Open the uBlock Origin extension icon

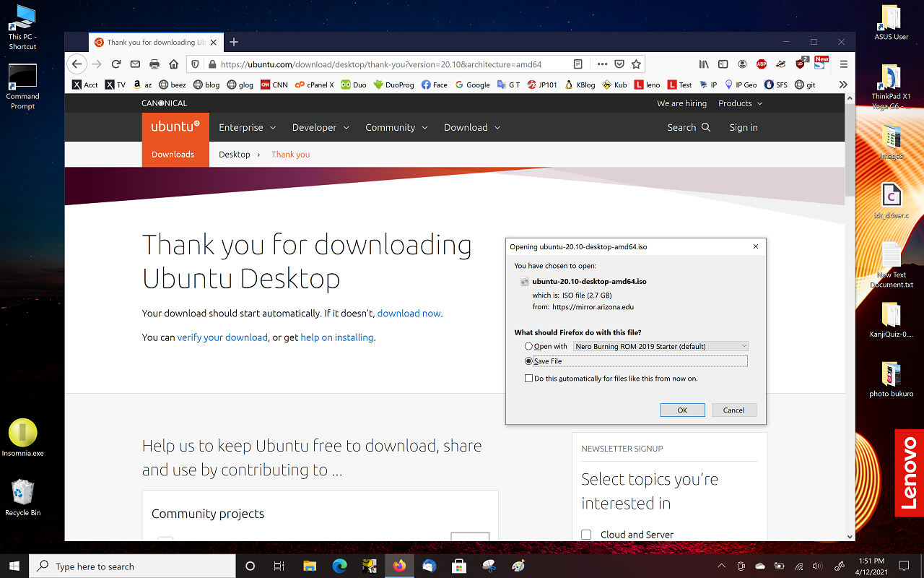pos(801,64)
